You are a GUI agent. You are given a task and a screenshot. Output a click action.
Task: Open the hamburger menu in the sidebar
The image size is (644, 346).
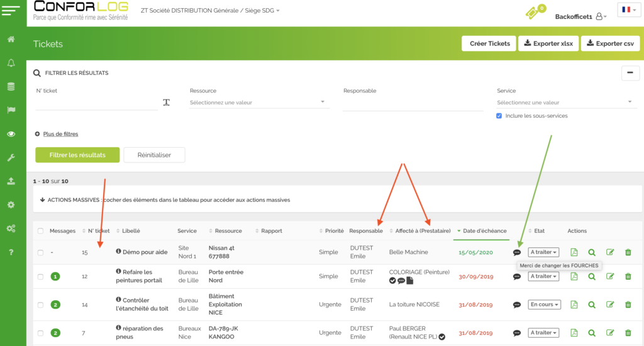(x=13, y=11)
